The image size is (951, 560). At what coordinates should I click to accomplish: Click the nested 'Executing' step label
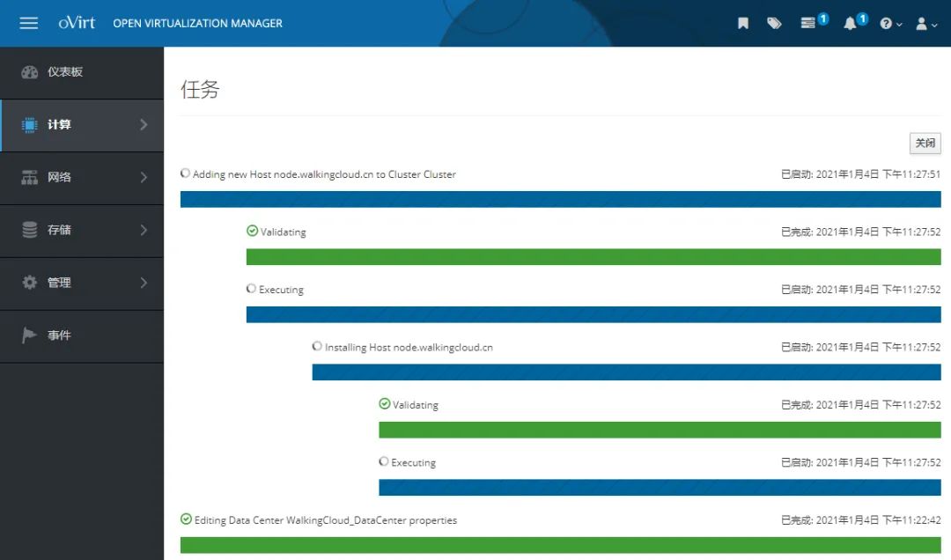(x=414, y=462)
